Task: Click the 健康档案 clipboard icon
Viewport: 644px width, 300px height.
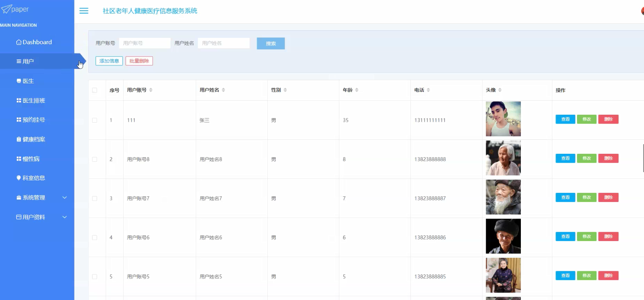Action: [x=19, y=139]
